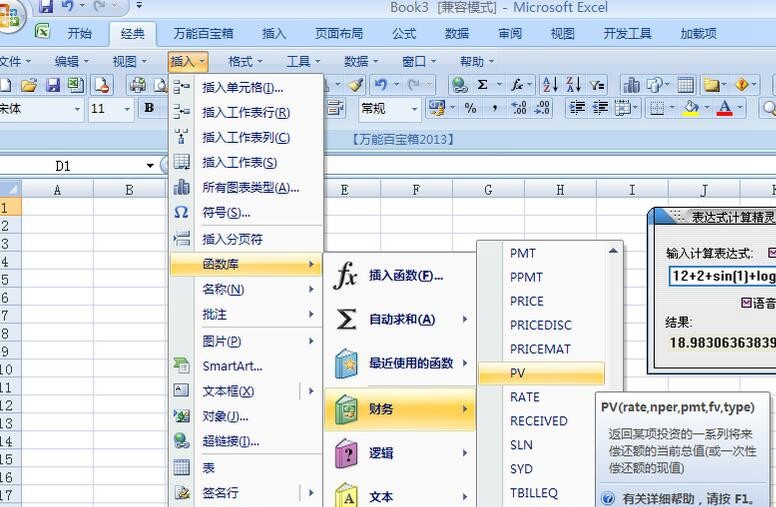Click the Insert Hyperlink globe icon in the toolbar

pos(460,86)
